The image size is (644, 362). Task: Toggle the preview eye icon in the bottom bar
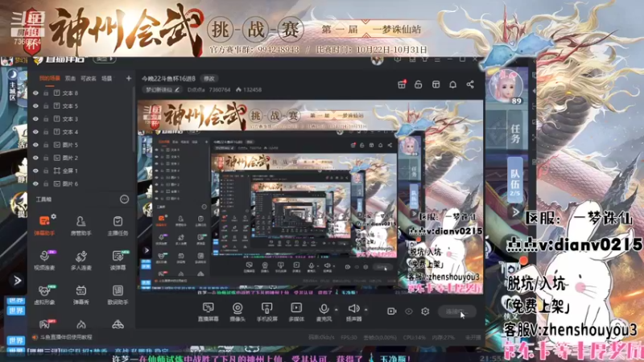(409, 311)
